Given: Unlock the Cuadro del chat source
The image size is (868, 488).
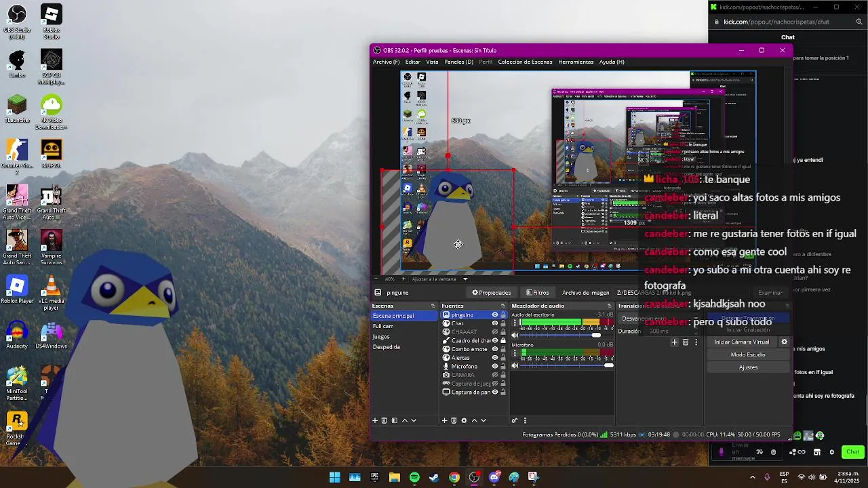Looking at the screenshot, I should 502,340.
